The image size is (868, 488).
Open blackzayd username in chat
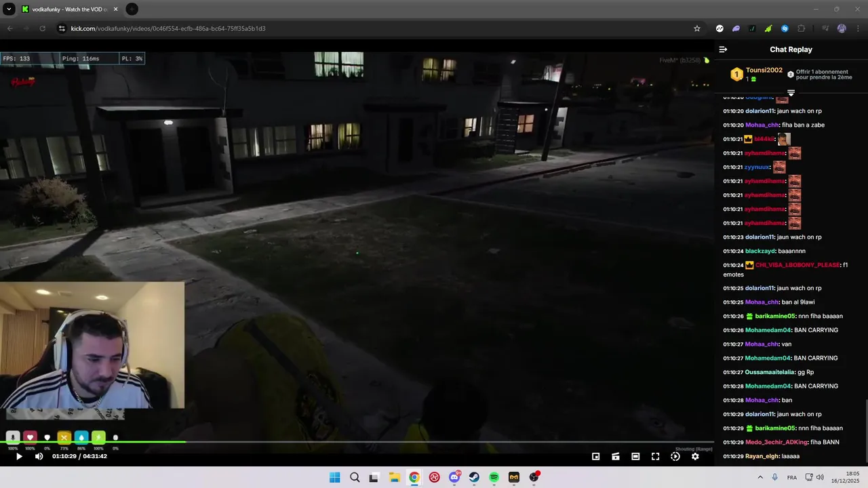click(x=760, y=251)
